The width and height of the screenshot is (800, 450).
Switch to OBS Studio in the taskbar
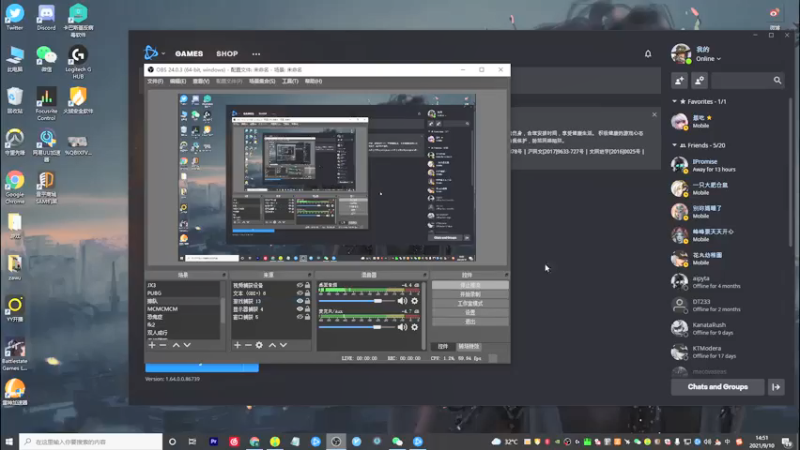point(336,441)
